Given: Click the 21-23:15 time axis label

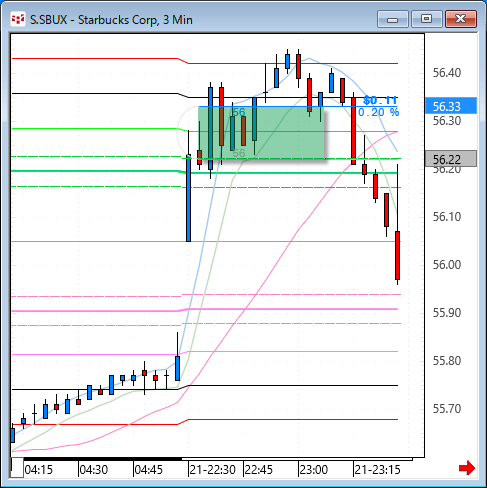Looking at the screenshot, I should pos(377,470).
